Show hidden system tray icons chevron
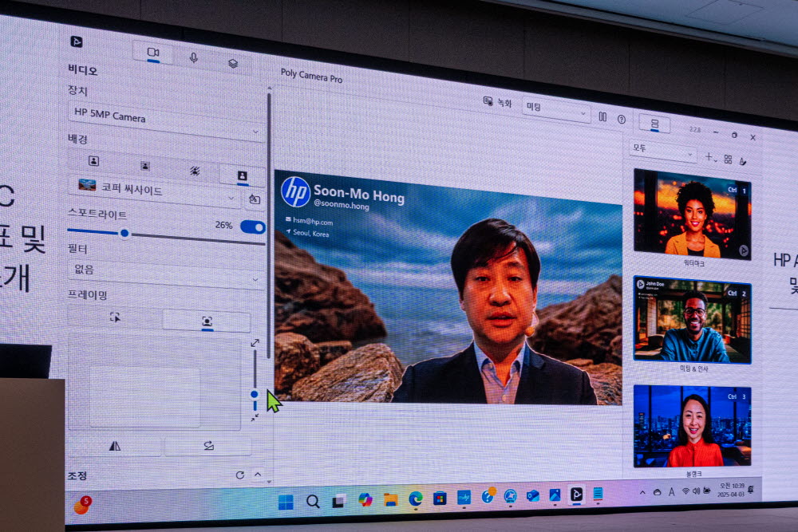The width and height of the screenshot is (798, 532). (x=642, y=492)
